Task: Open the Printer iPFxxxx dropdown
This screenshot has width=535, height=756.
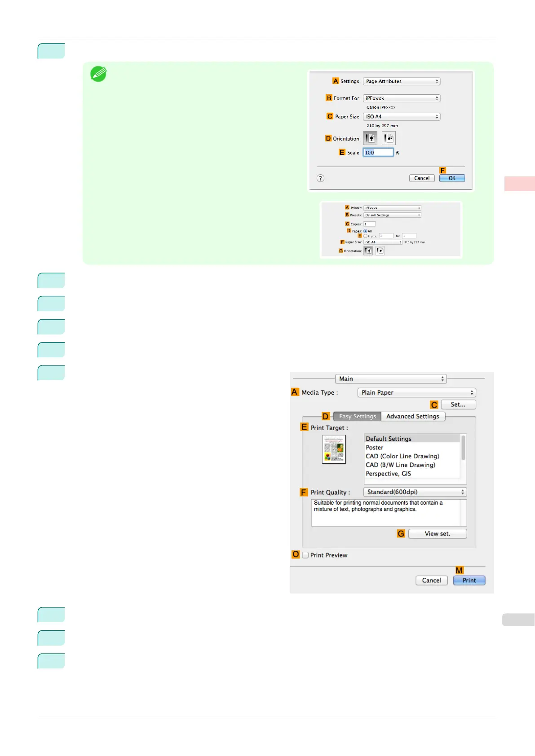Action: [x=392, y=208]
